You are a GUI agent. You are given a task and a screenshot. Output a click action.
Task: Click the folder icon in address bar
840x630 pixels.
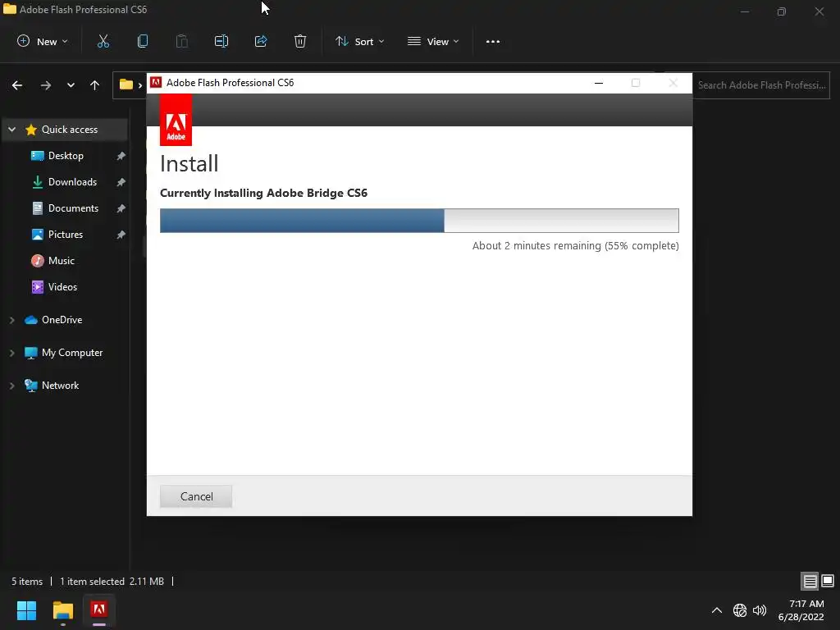click(x=126, y=84)
